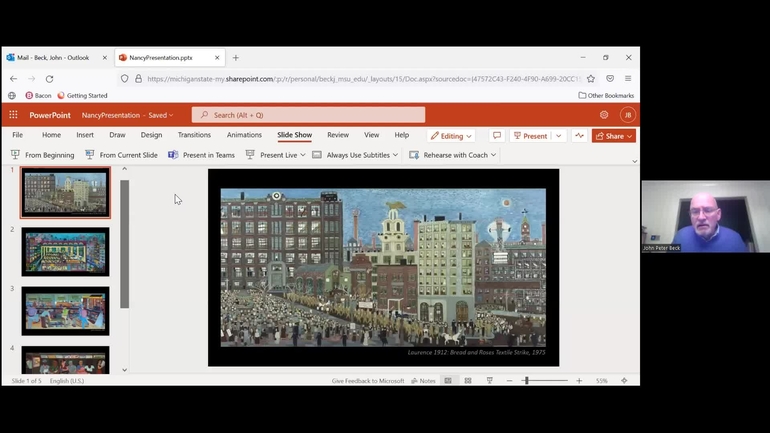
Task: Expand Rehearse with Coach dropdown arrow
Action: point(494,155)
